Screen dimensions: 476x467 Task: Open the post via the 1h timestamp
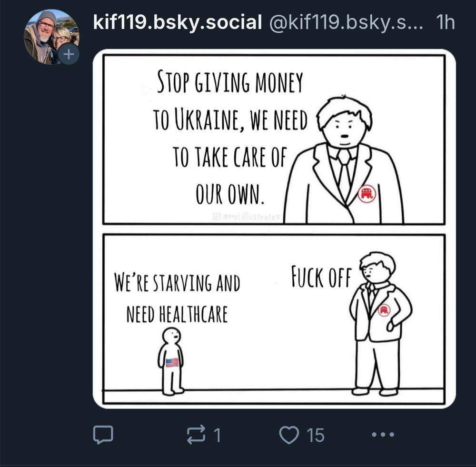pos(446,22)
